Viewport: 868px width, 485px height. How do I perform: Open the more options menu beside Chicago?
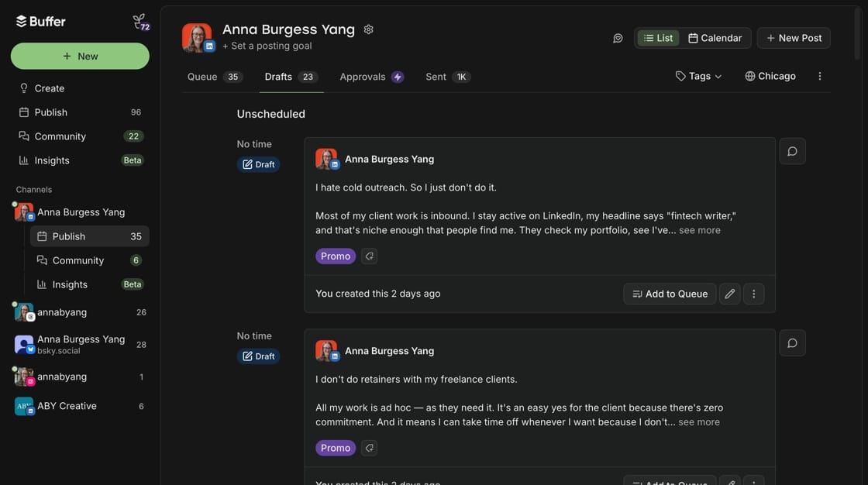[820, 77]
